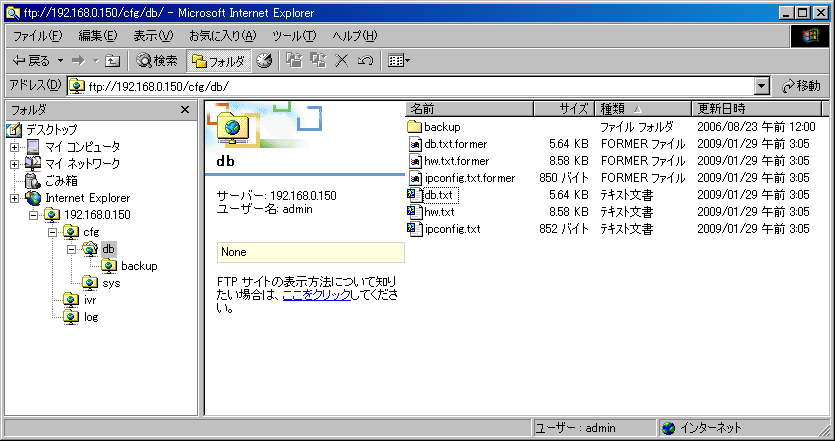Screen dimensions: 835x441
Task: Expand the マイ コンピュータ node
Action: (x=14, y=147)
